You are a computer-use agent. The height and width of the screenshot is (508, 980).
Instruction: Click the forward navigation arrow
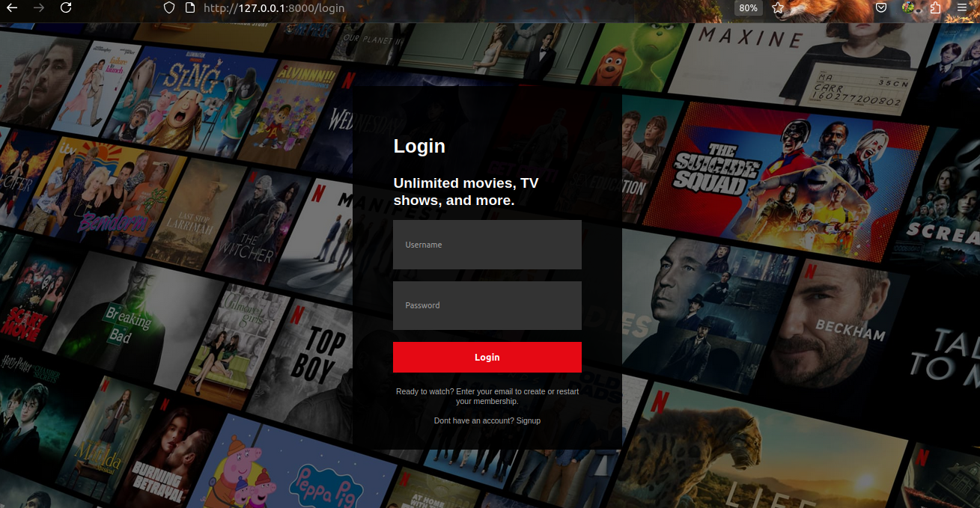click(39, 8)
